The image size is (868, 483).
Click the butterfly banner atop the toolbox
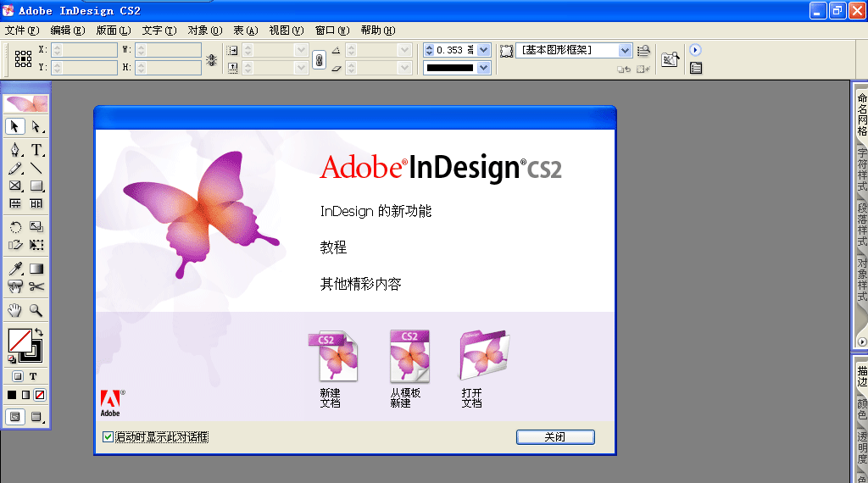[x=26, y=103]
